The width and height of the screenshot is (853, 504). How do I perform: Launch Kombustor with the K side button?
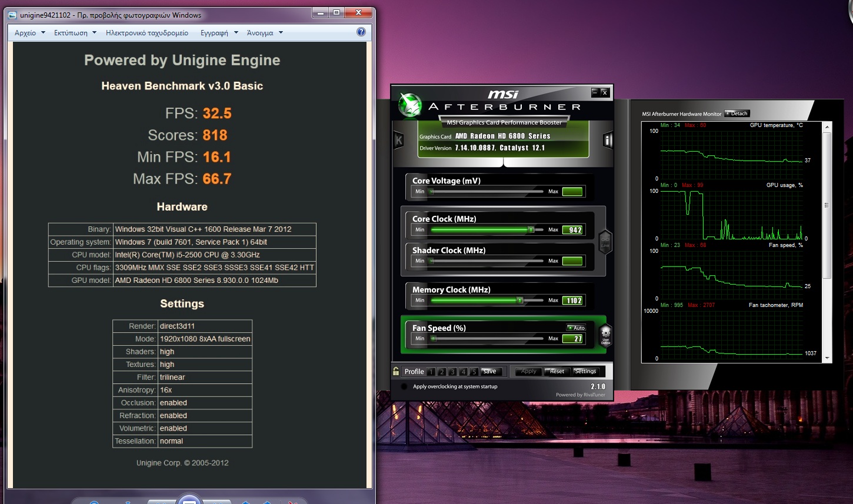(x=399, y=140)
